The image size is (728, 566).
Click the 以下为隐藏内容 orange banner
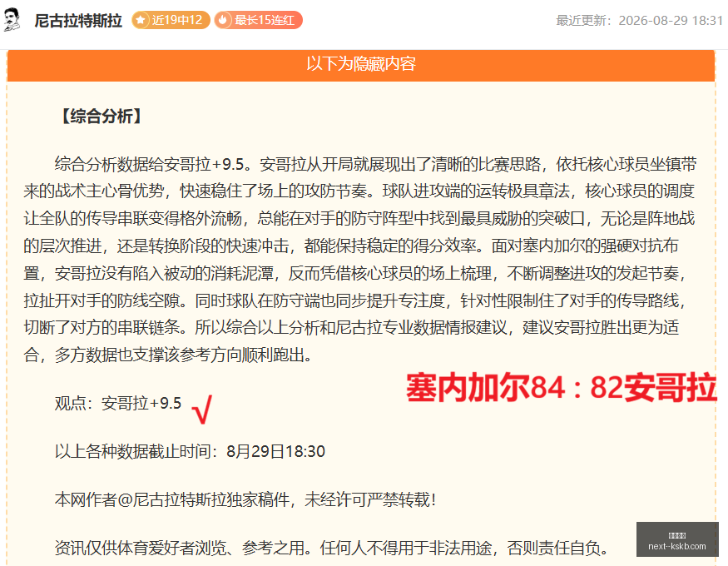pos(361,64)
